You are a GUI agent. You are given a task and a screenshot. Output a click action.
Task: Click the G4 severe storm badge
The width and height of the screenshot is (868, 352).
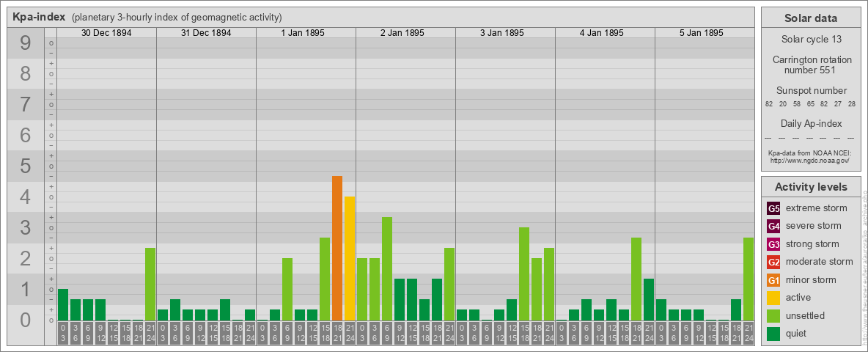(773, 226)
